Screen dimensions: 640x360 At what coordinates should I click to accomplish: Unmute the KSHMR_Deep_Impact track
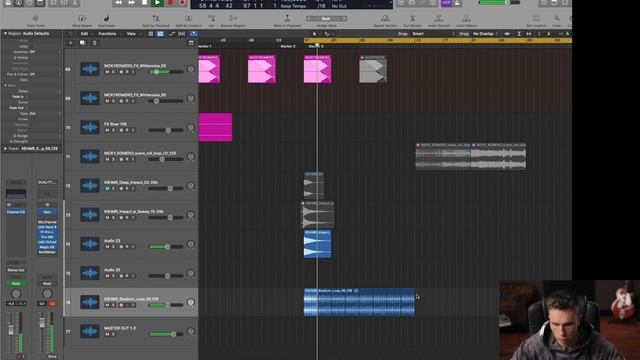tap(107, 189)
